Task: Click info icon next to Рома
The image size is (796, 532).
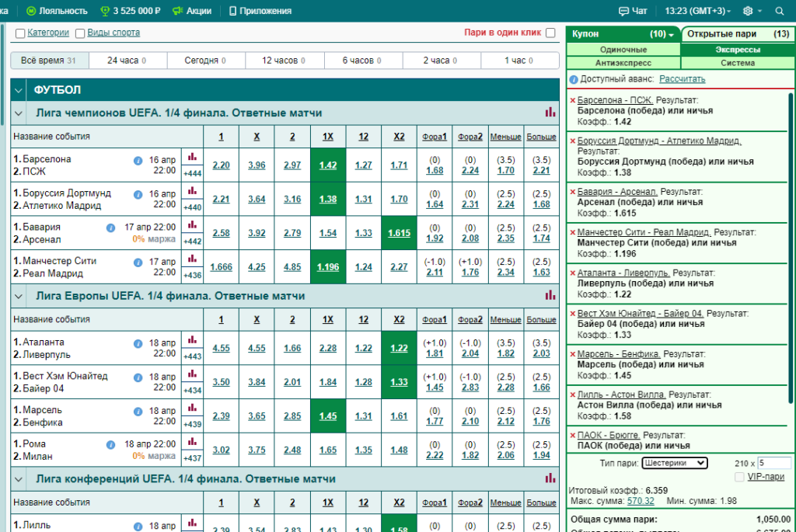Action: [x=110, y=445]
